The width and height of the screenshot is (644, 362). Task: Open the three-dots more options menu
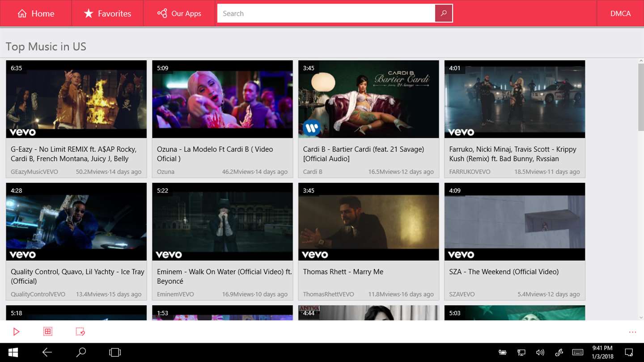tap(632, 332)
